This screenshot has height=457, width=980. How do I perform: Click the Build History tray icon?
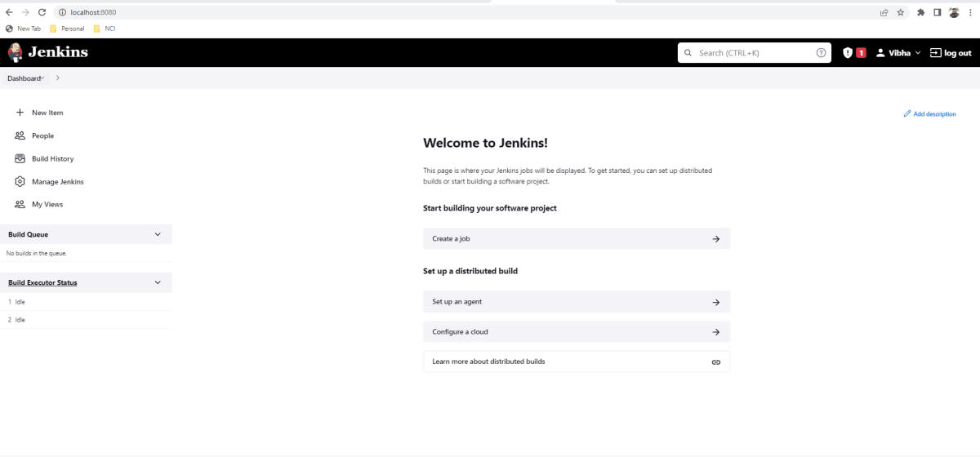point(20,158)
